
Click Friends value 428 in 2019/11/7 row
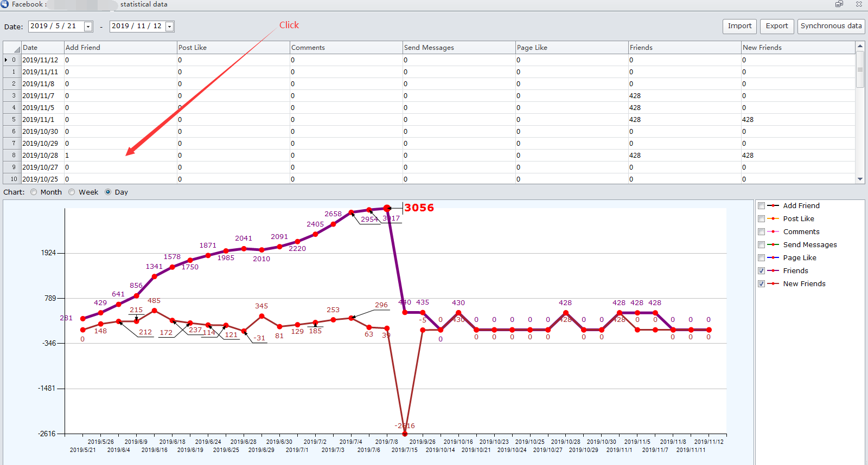pos(685,96)
